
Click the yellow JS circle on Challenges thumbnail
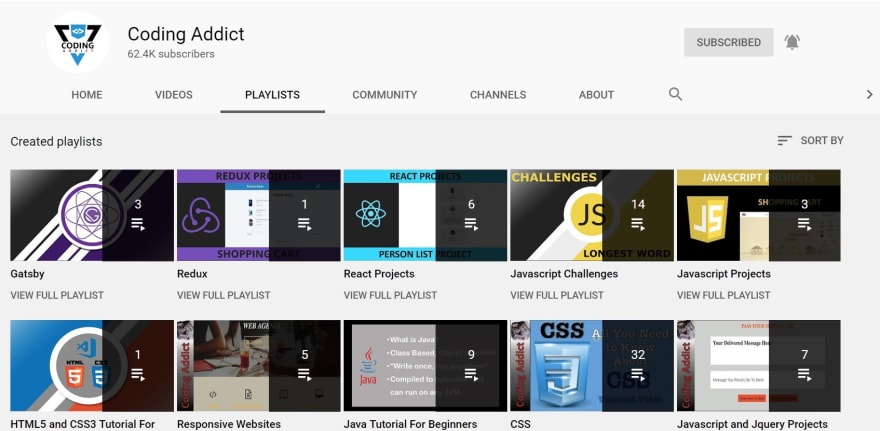click(593, 216)
